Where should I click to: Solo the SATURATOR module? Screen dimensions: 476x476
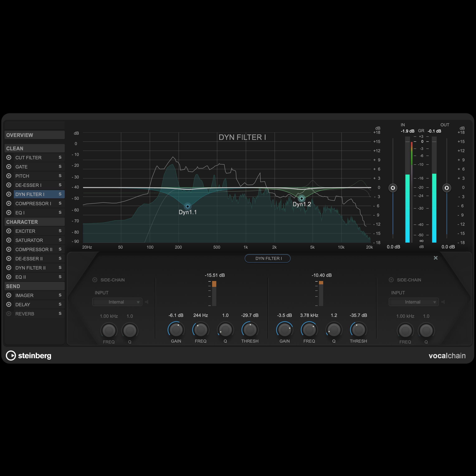(60, 240)
